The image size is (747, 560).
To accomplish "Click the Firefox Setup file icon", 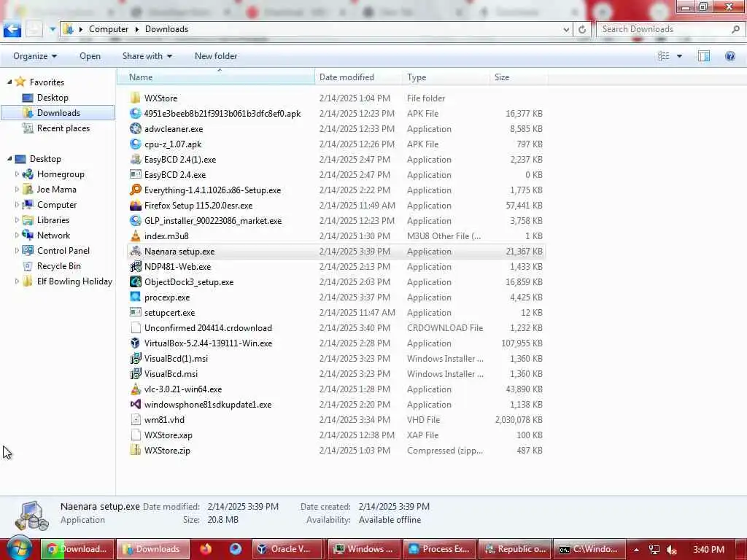I will click(135, 205).
